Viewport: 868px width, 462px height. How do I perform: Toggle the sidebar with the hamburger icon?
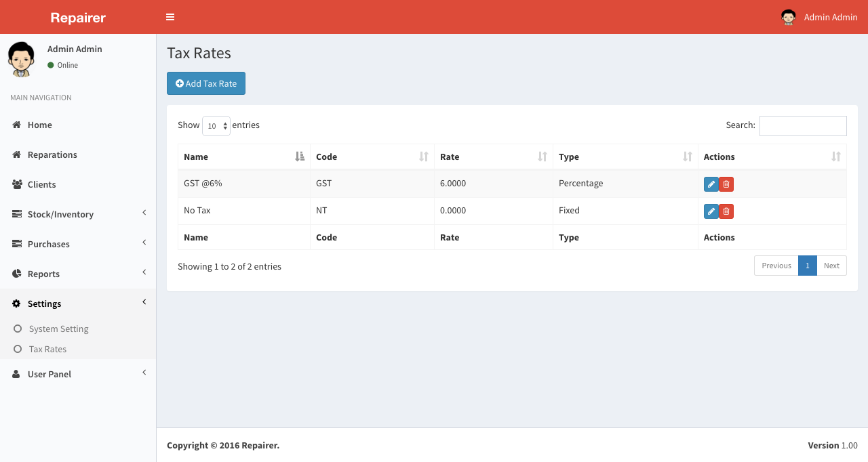tap(170, 17)
